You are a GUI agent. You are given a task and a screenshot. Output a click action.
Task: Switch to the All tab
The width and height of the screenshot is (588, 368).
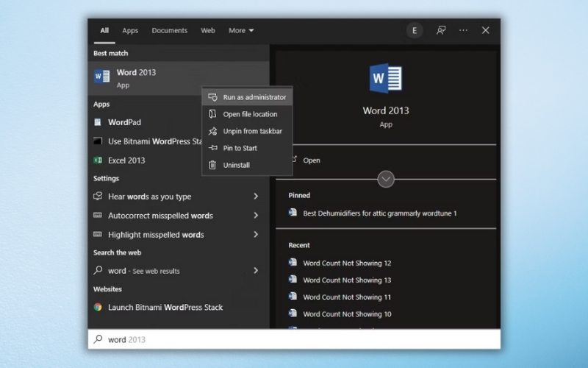tap(104, 30)
